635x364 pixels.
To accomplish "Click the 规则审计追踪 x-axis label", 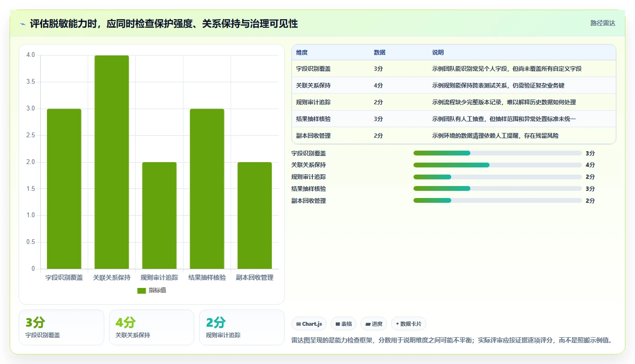I will 159,277.
